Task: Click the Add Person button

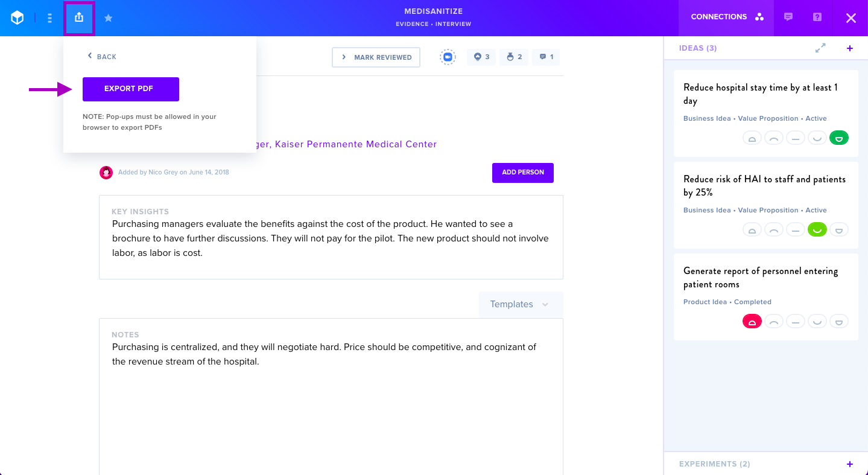Action: pos(523,173)
